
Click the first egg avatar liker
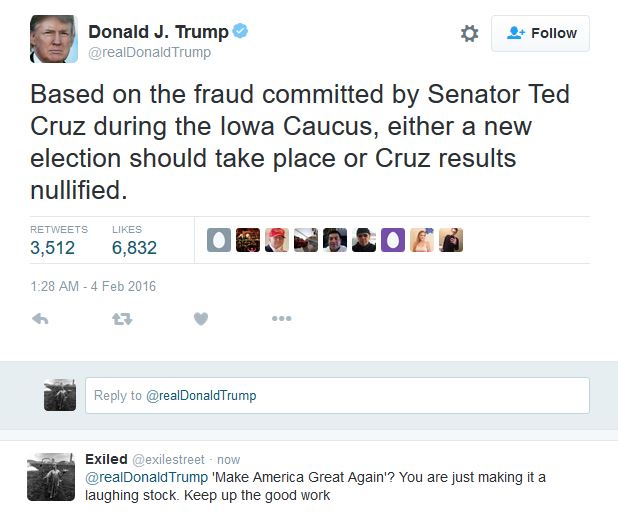click(x=219, y=240)
